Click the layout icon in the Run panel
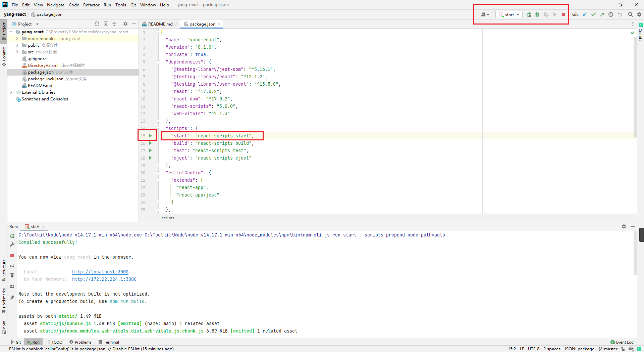This screenshot has height=352, width=644. pyautogui.click(x=12, y=287)
